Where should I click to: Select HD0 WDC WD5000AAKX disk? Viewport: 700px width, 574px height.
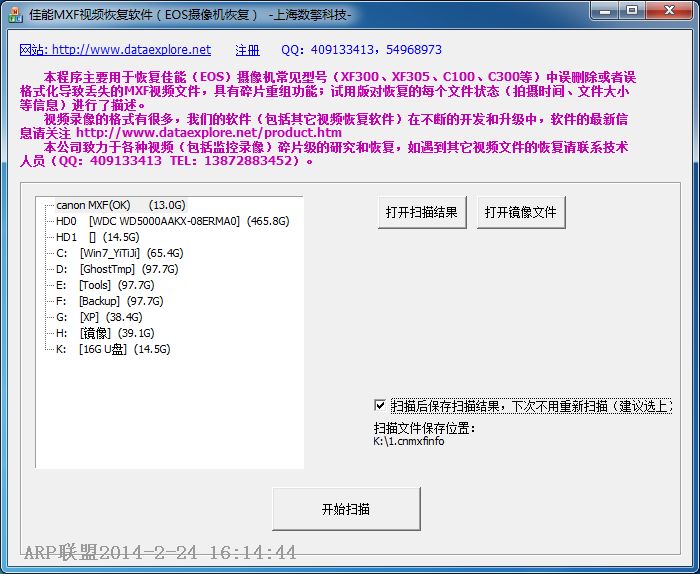tap(172, 221)
